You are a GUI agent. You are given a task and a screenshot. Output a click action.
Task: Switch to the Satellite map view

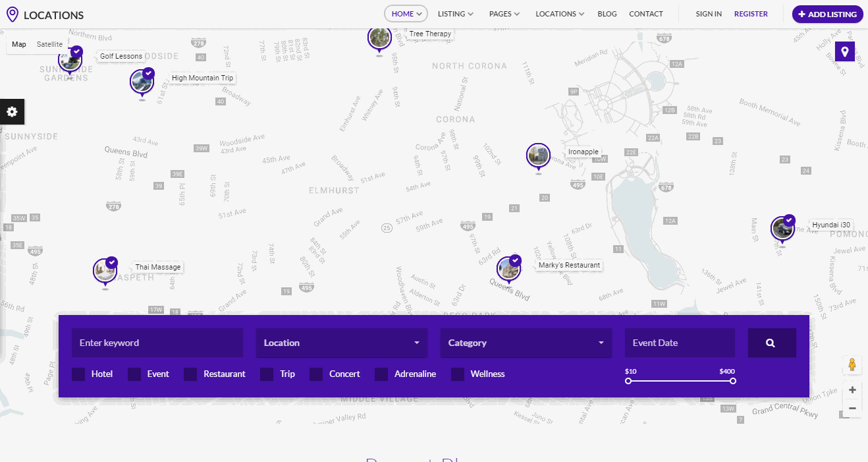(x=49, y=44)
